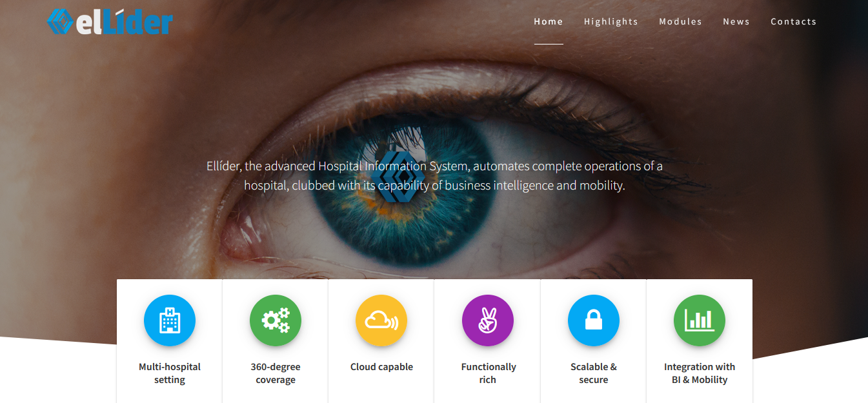Image resolution: width=868 pixels, height=403 pixels.
Task: Open the purple peace-hand functionally rich icon
Action: [x=488, y=320]
